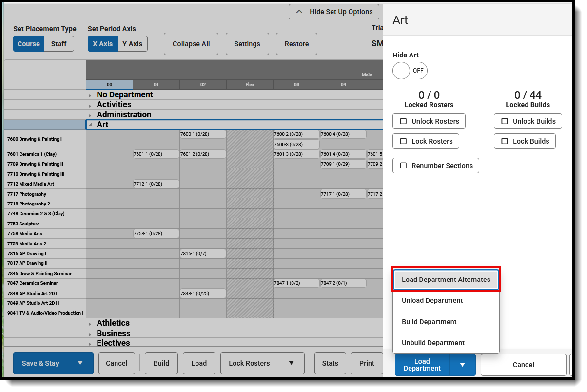587x392 pixels.
Task: Click the Hide Set Up Options button
Action: pos(333,12)
